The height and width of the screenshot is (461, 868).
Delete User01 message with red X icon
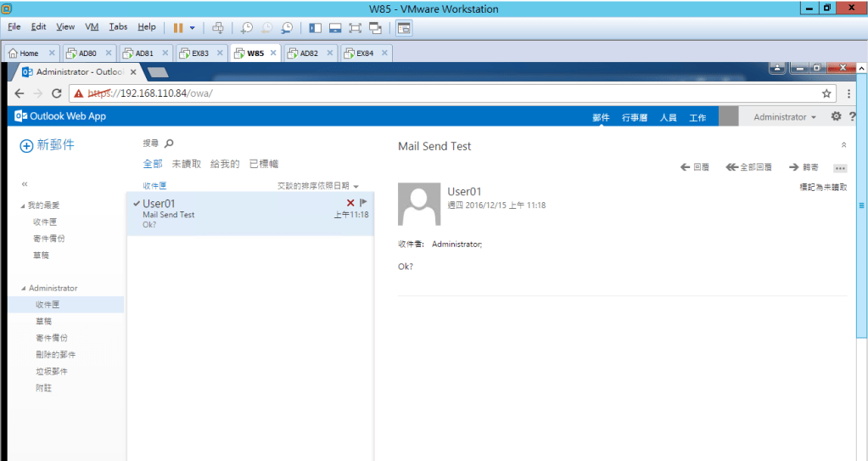(x=350, y=202)
